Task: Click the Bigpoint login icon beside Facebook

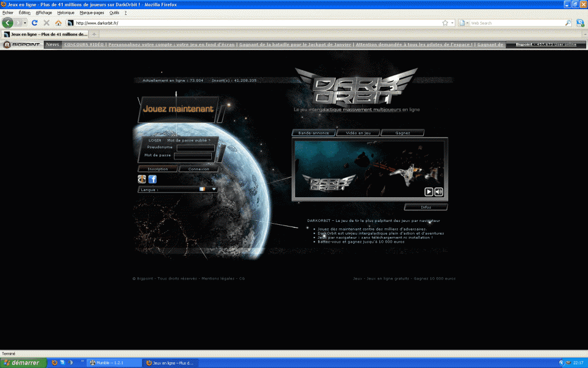Action: (x=142, y=179)
